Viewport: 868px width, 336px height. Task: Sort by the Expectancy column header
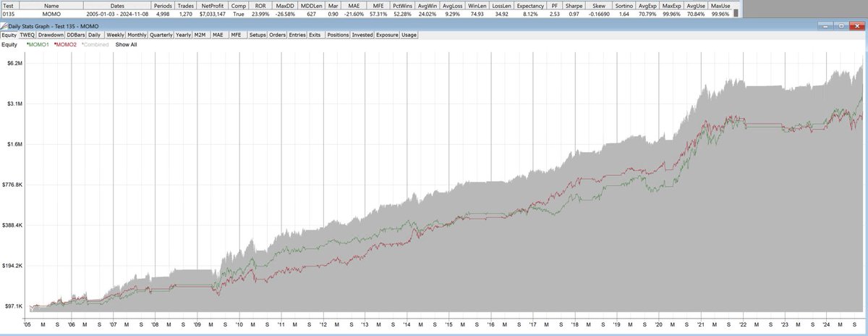click(531, 6)
